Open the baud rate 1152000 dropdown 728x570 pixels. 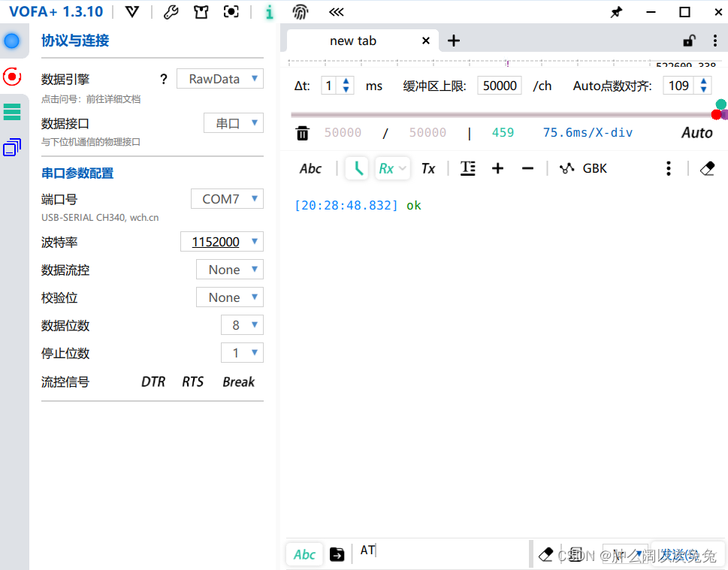222,241
